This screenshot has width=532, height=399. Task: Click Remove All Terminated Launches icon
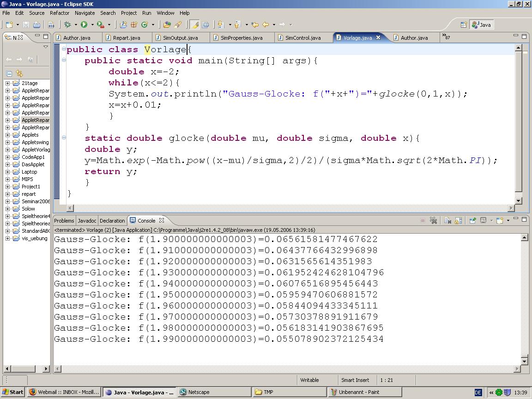coord(433,221)
